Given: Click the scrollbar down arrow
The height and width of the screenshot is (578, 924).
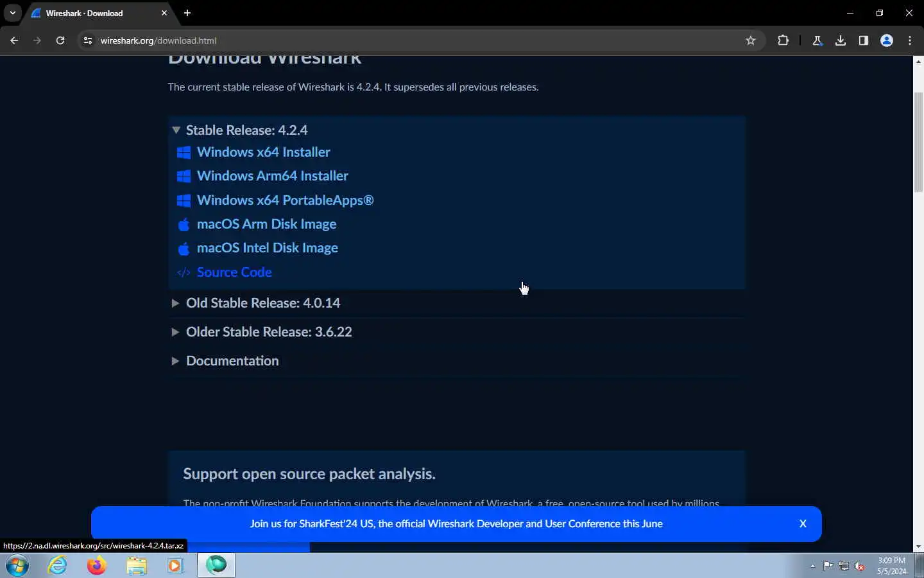Looking at the screenshot, I should 918,547.
